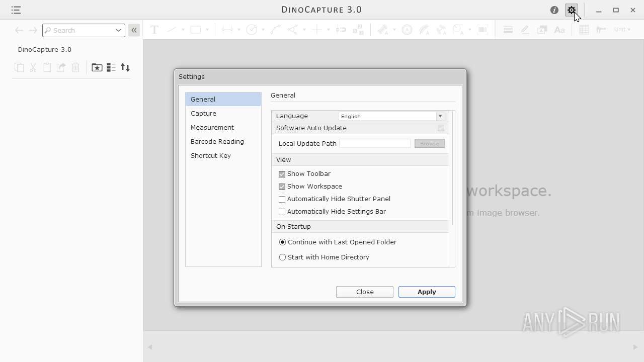This screenshot has width=644, height=362.
Task: Enable Automatically Hide Settings Bar
Action: tap(282, 212)
